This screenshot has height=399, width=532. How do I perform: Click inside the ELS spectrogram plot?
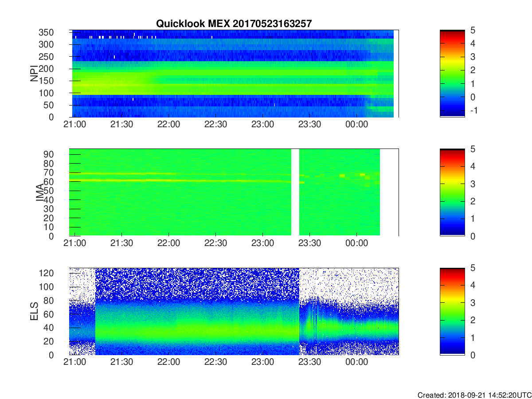[234, 311]
